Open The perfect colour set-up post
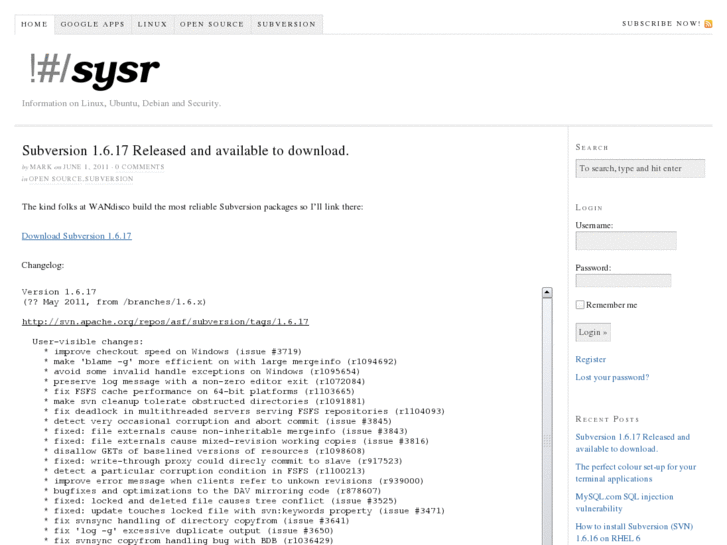The width and height of the screenshot is (727, 545). pyautogui.click(x=636, y=473)
